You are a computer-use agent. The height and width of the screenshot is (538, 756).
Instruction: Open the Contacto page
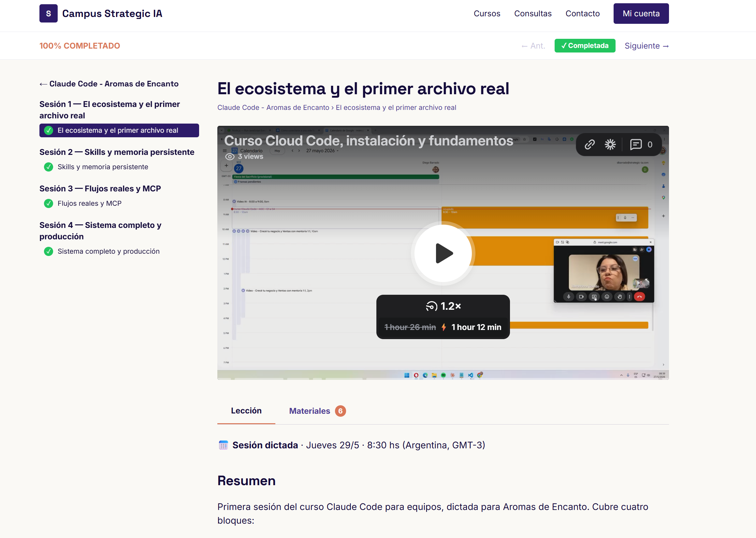(x=583, y=14)
